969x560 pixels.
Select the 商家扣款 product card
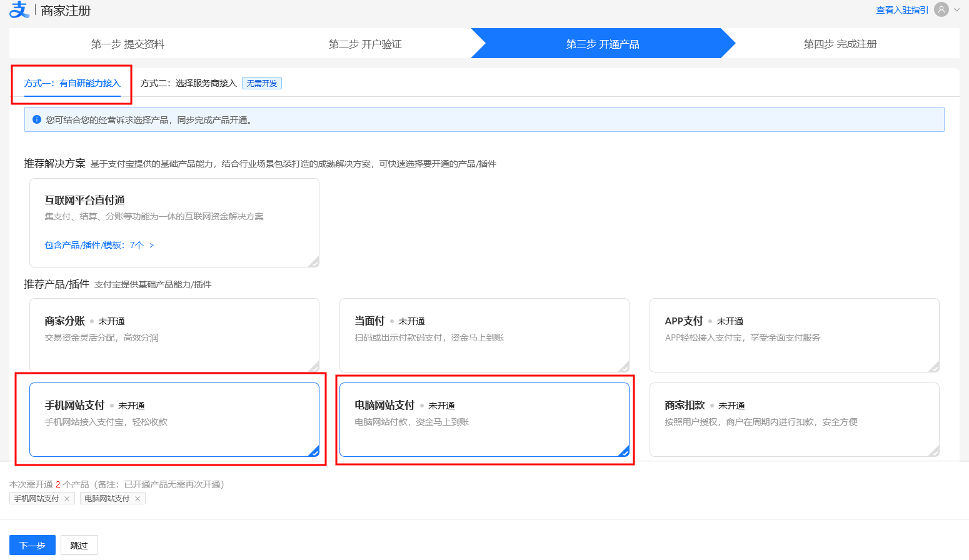[x=794, y=419]
